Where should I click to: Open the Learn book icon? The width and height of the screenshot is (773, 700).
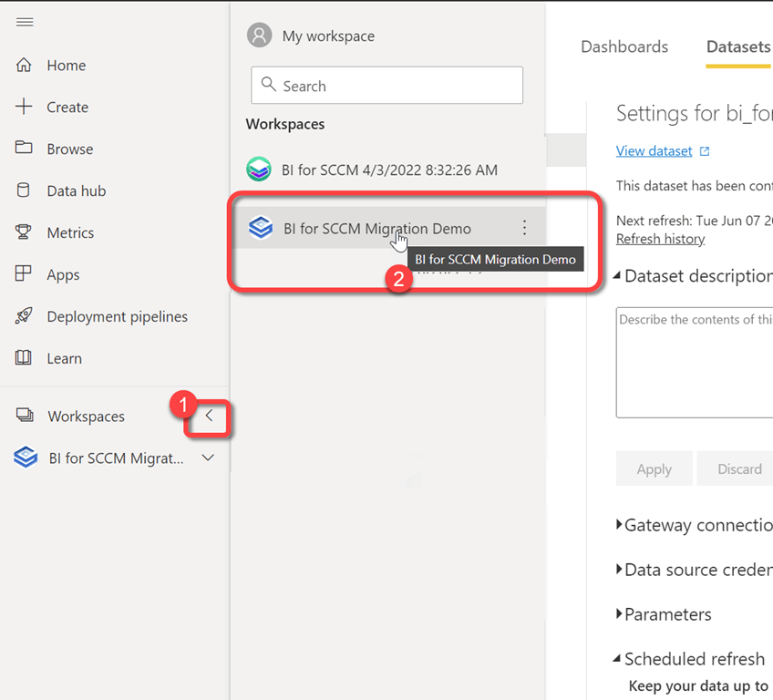pyautogui.click(x=23, y=357)
